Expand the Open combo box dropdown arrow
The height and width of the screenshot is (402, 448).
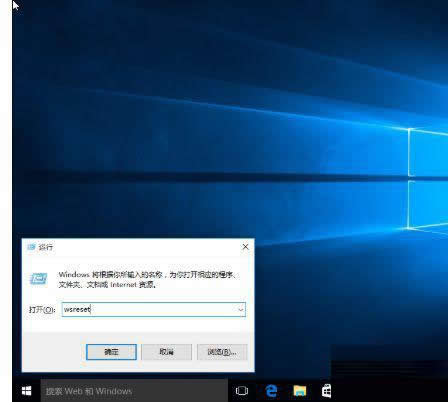241,310
